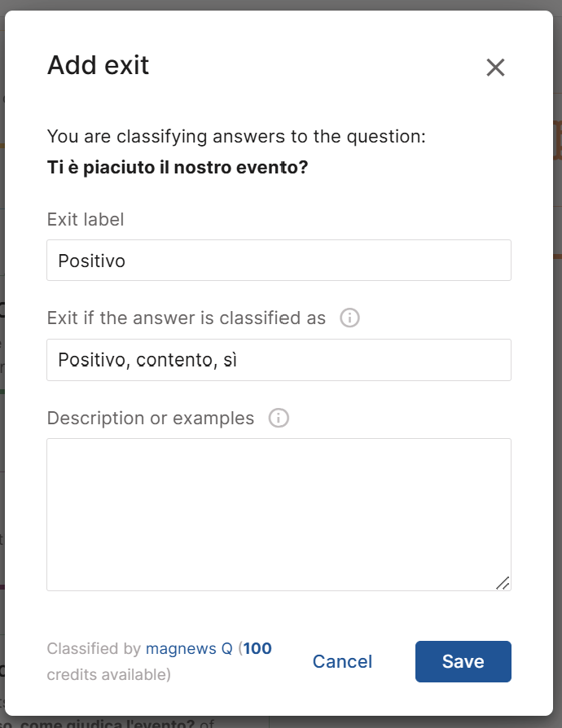
Task: Open the magnews Q link
Action: pos(189,648)
